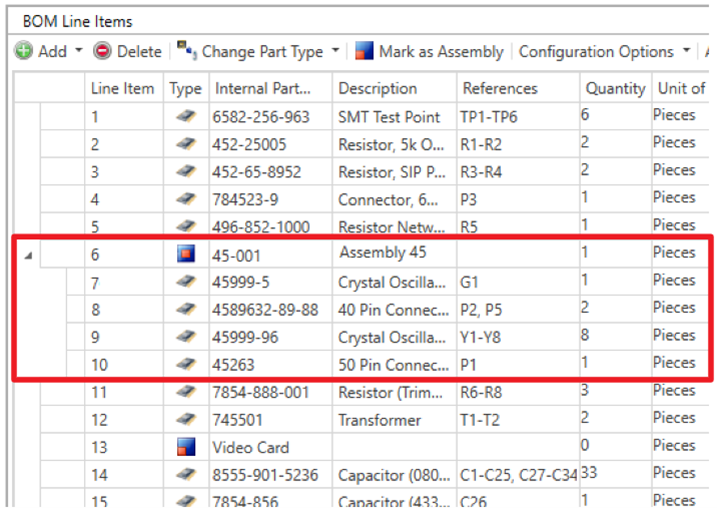Click part icon for 452-65-8952 row
This screenshot has width=717, height=508.
click(x=186, y=171)
